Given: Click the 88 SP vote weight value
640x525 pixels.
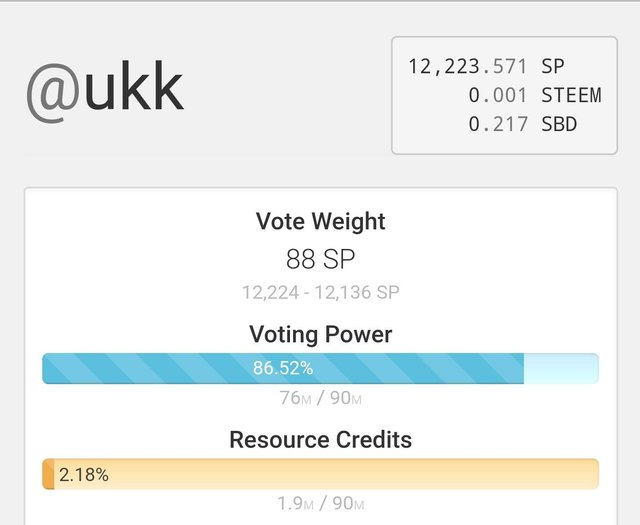Looking at the screenshot, I should (x=320, y=259).
